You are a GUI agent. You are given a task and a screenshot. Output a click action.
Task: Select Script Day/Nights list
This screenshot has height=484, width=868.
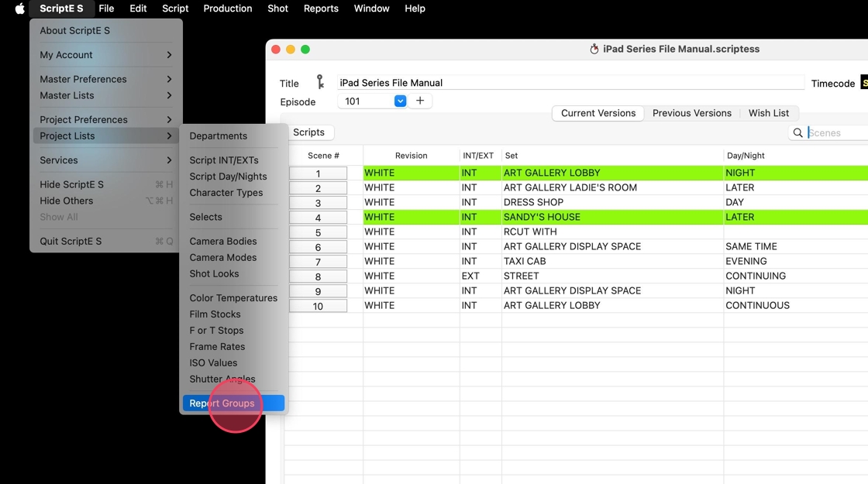tap(233, 176)
